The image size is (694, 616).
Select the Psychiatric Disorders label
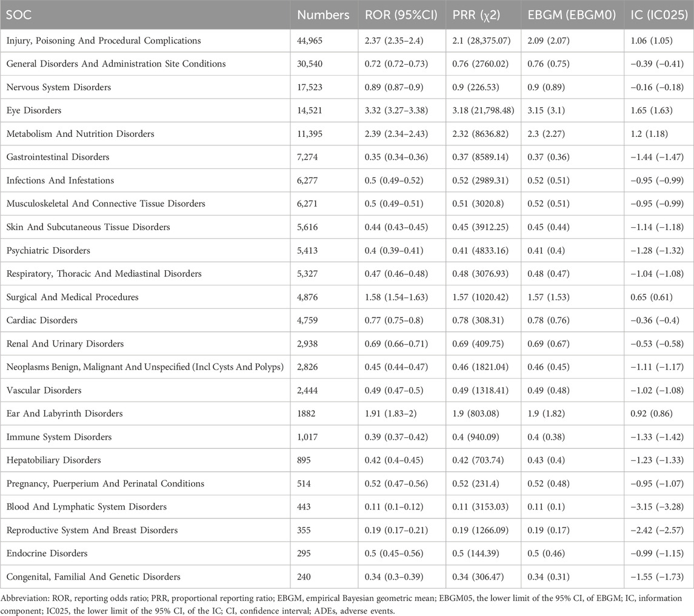coord(48,250)
